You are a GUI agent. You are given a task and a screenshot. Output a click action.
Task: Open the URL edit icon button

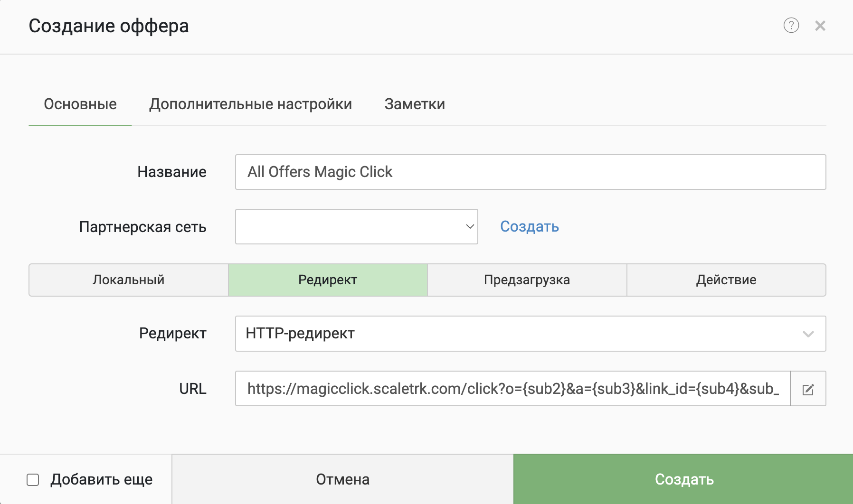click(808, 389)
